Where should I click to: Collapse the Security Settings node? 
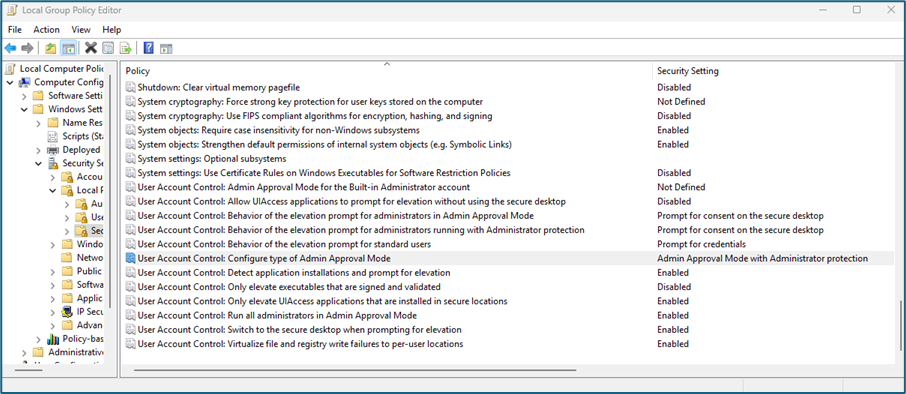38,163
